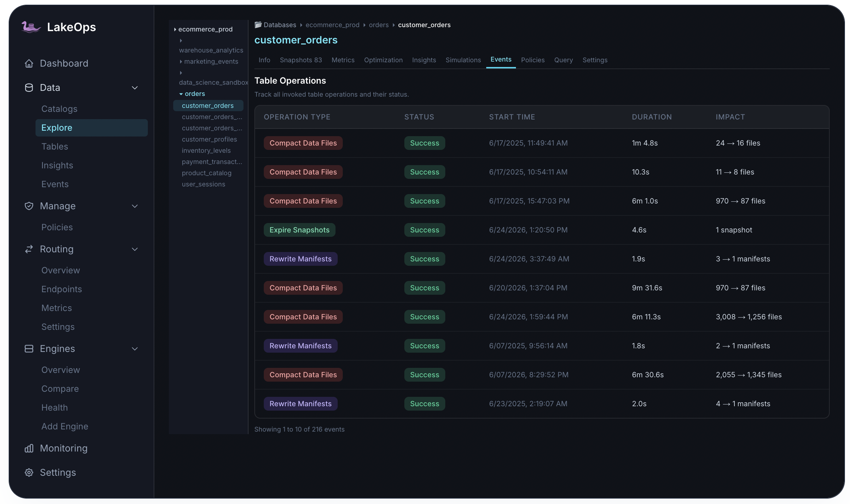
Task: Switch to the Optimization tab
Action: [x=383, y=60]
